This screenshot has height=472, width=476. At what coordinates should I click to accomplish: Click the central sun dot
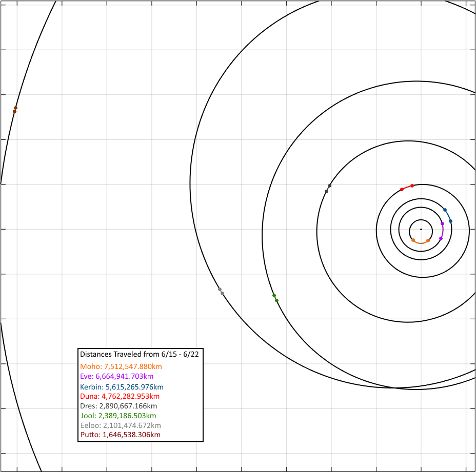tap(421, 229)
